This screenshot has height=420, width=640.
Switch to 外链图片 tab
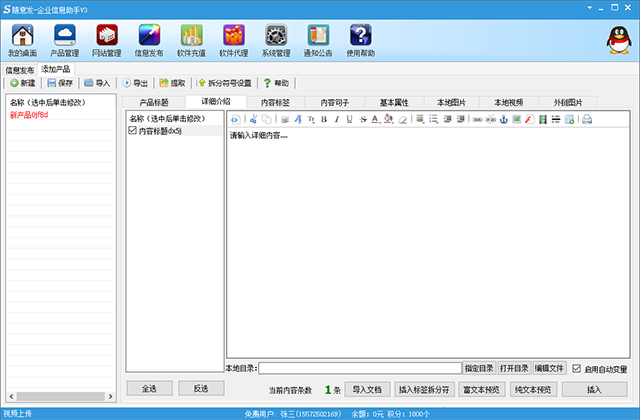tap(568, 102)
